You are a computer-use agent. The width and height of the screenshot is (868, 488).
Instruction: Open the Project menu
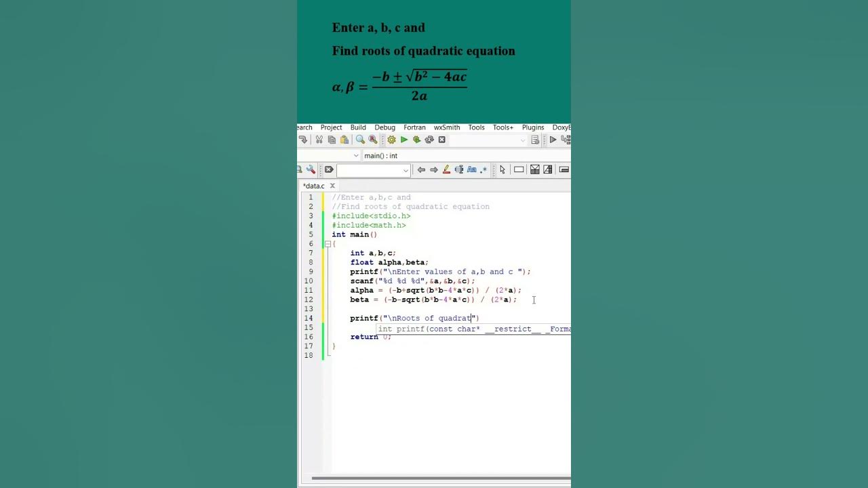click(x=331, y=127)
